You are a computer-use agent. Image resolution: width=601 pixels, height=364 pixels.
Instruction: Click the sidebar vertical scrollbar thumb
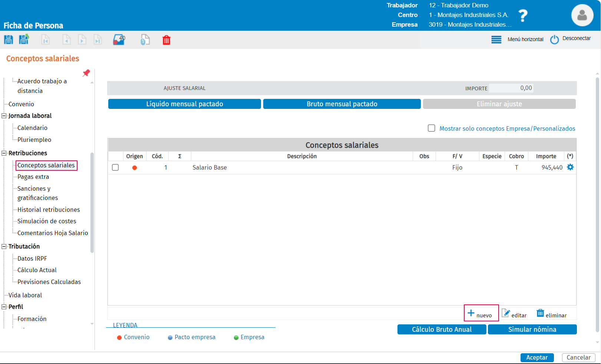[92, 203]
